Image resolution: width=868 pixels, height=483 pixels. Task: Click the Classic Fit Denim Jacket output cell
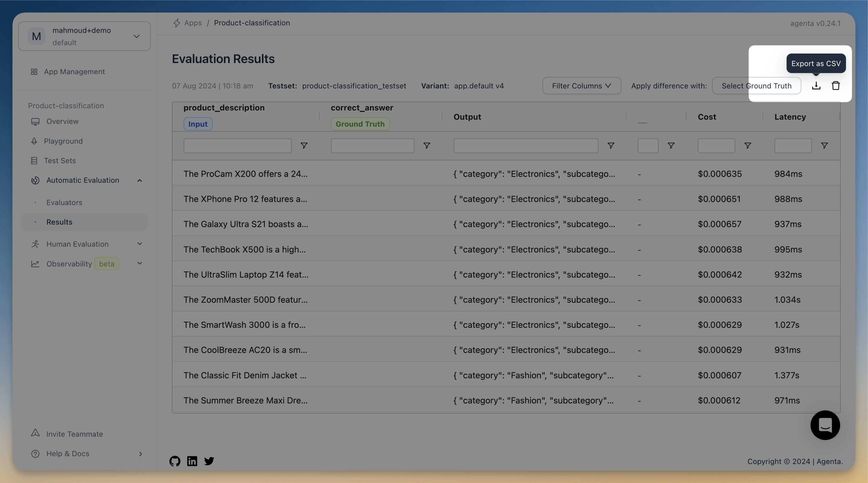[x=533, y=375]
